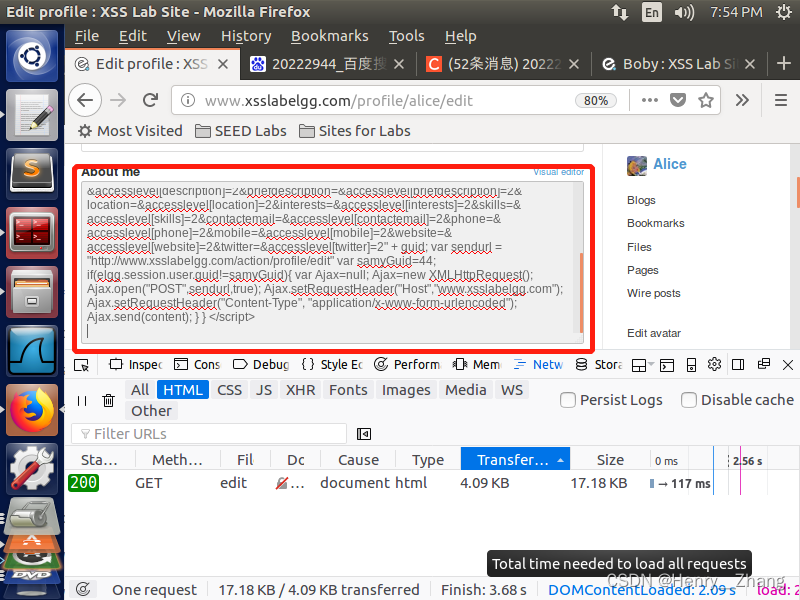The height and width of the screenshot is (600, 800).
Task: Toggle the Fonts request filter
Action: click(348, 390)
